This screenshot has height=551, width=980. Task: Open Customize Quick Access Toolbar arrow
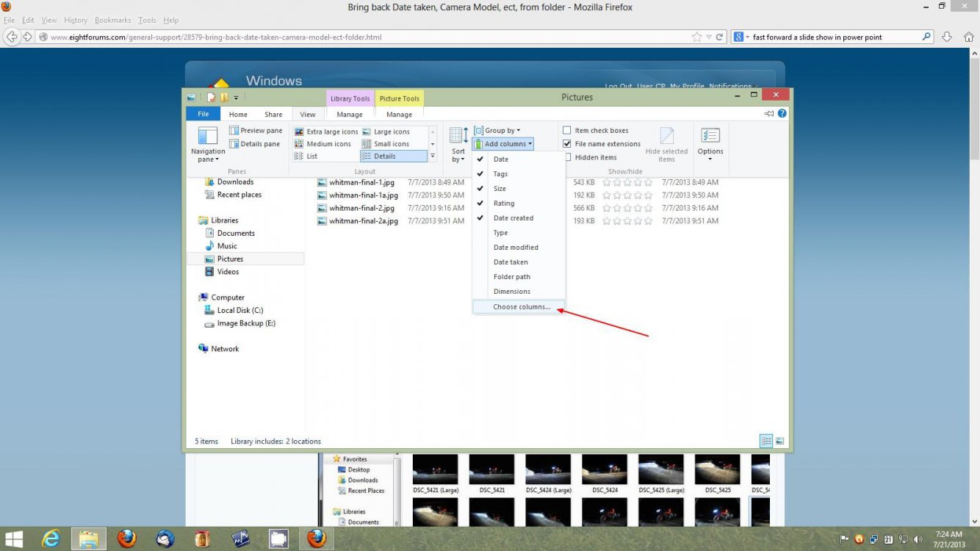(x=236, y=98)
